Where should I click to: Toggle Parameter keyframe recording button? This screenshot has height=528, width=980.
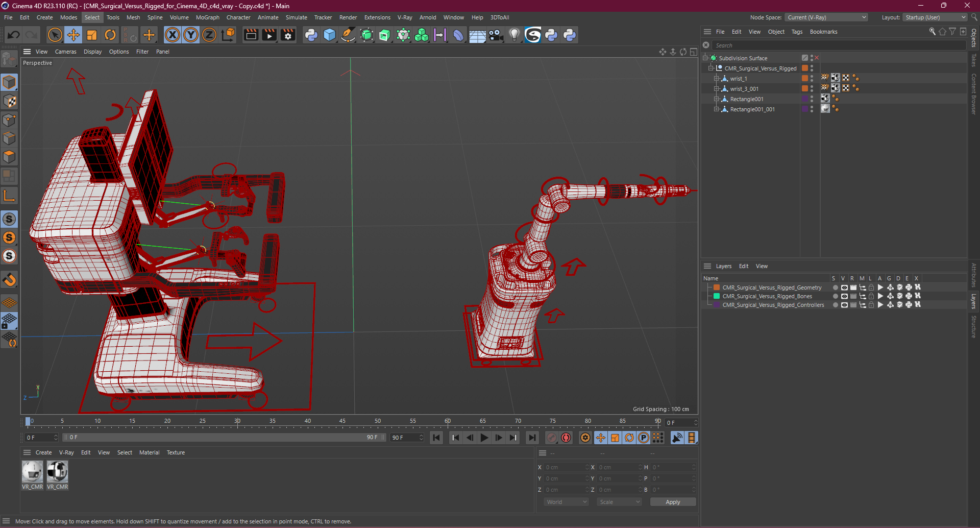(x=644, y=438)
